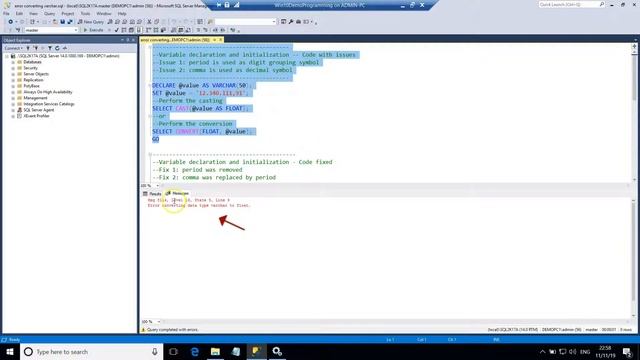Click the messages pane vertical scrollbar
The height and width of the screenshot is (360, 640).
(634, 258)
